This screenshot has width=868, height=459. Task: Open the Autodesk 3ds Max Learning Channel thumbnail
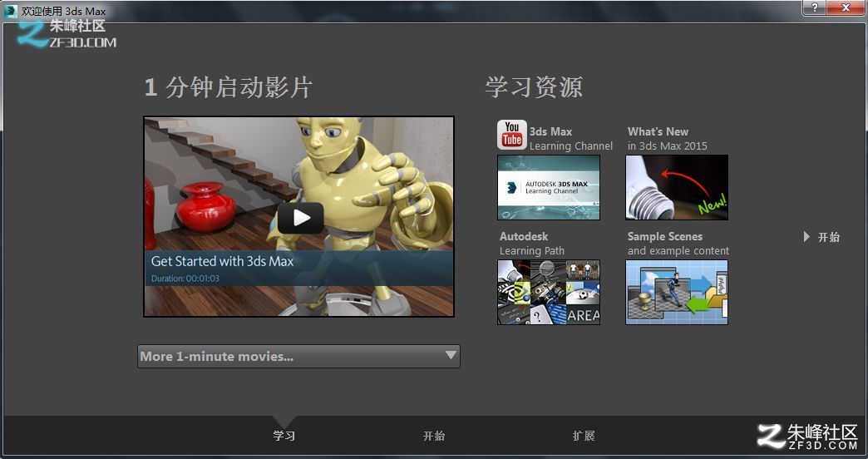click(x=548, y=187)
